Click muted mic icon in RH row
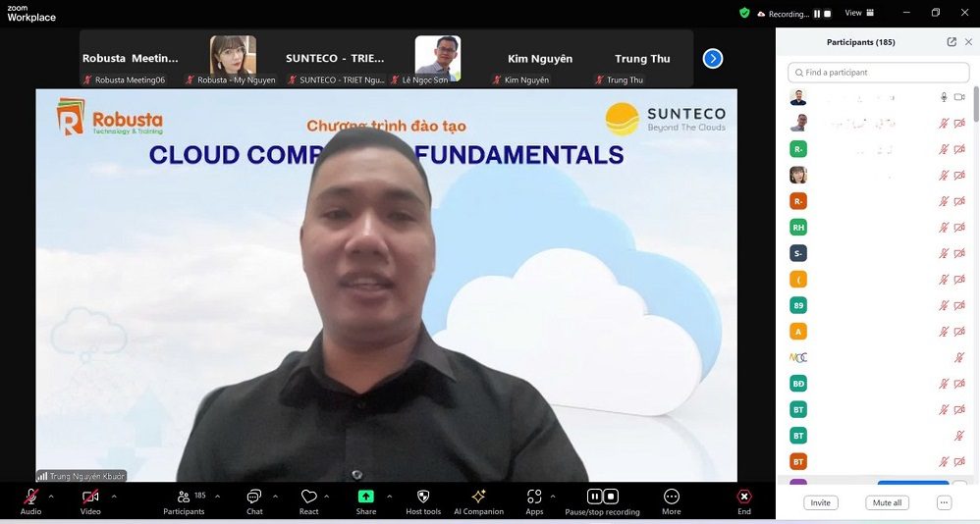Image resolution: width=980 pixels, height=524 pixels. [x=944, y=228]
